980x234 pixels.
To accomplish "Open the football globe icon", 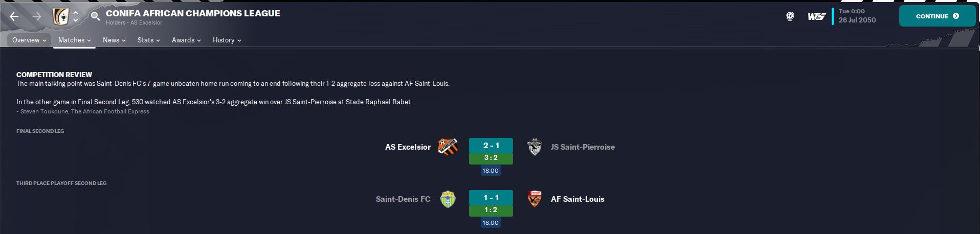I will tap(790, 16).
